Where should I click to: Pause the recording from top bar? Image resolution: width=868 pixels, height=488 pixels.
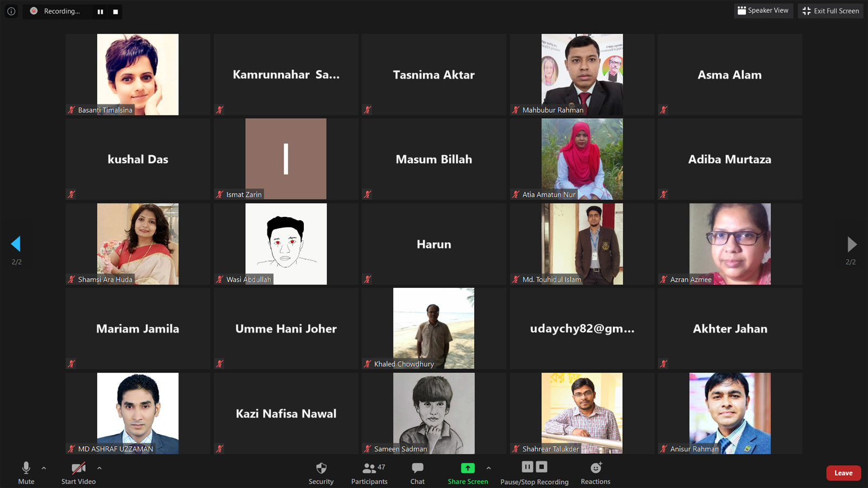coord(100,11)
